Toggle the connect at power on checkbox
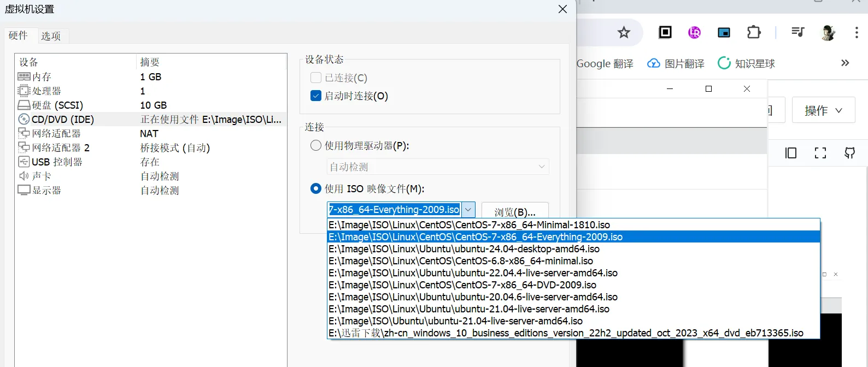This screenshot has width=868, height=367. [x=316, y=96]
